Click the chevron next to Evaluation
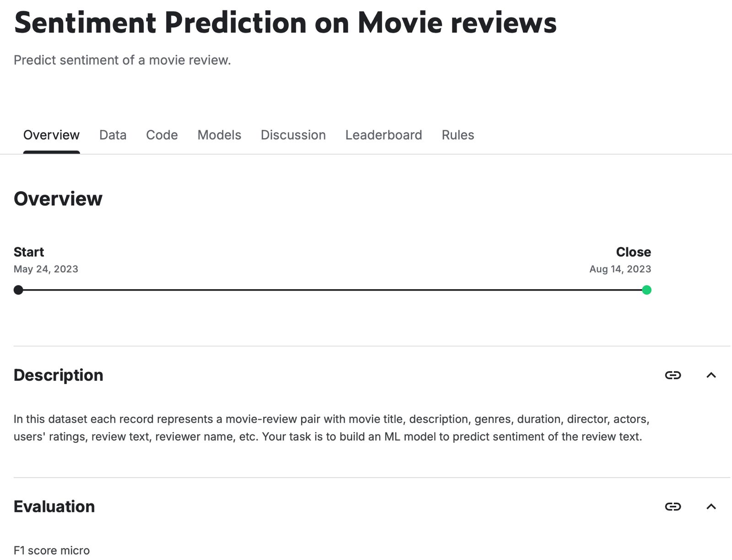Viewport: 732px width, 560px height. [x=712, y=506]
